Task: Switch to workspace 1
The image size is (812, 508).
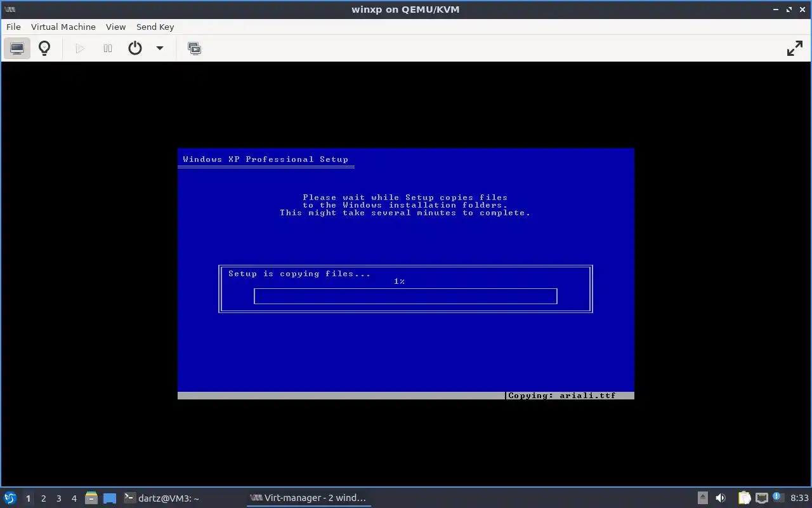Action: click(28, 498)
